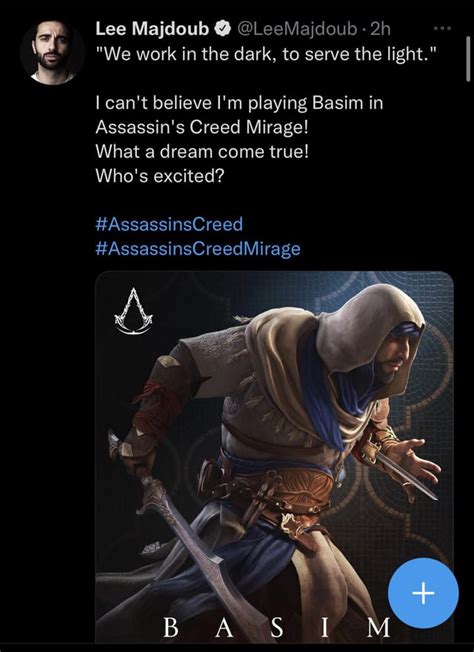
Task: Click the Assassin's Creed logo in the image
Action: point(134,311)
